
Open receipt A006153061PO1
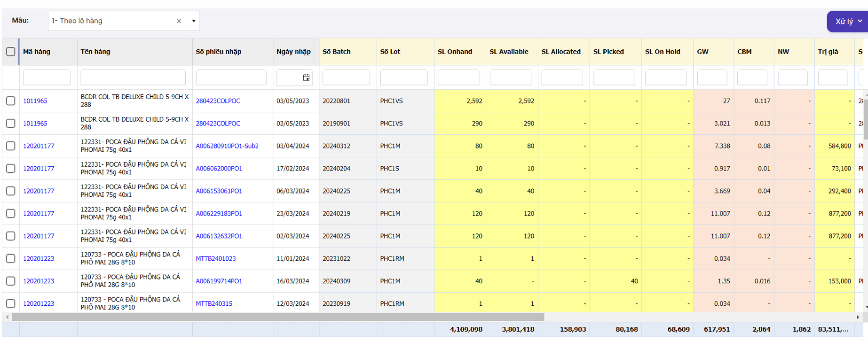[x=219, y=191]
